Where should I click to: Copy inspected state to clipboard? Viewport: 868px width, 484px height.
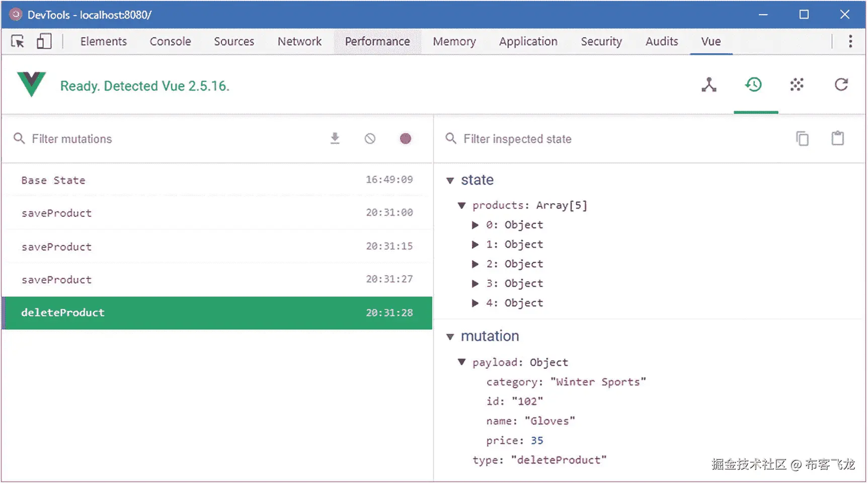802,138
